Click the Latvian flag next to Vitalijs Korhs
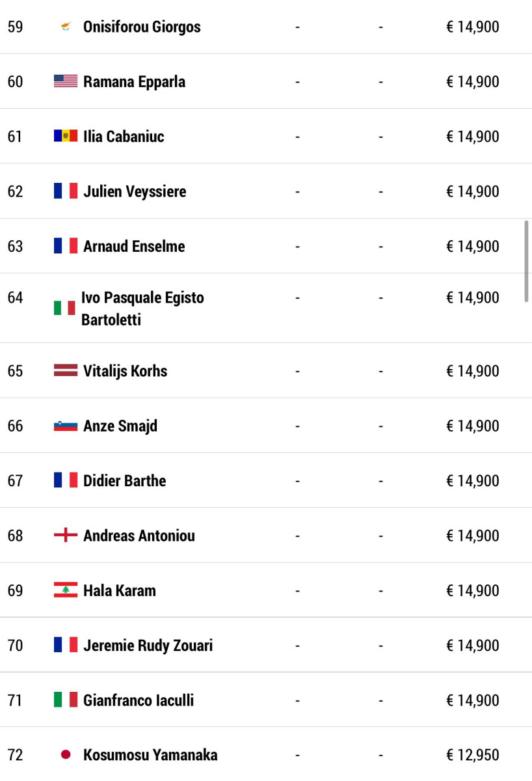The height and width of the screenshot is (781, 532). (x=66, y=371)
